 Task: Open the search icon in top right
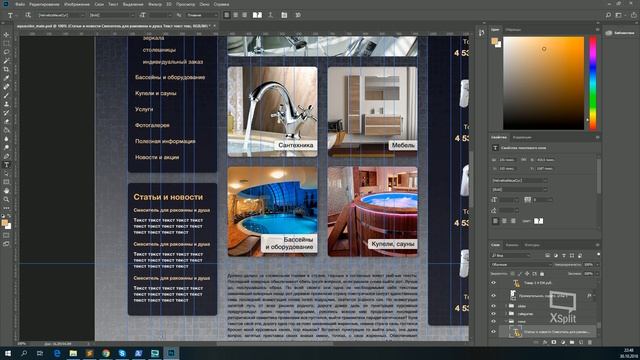coord(608,15)
